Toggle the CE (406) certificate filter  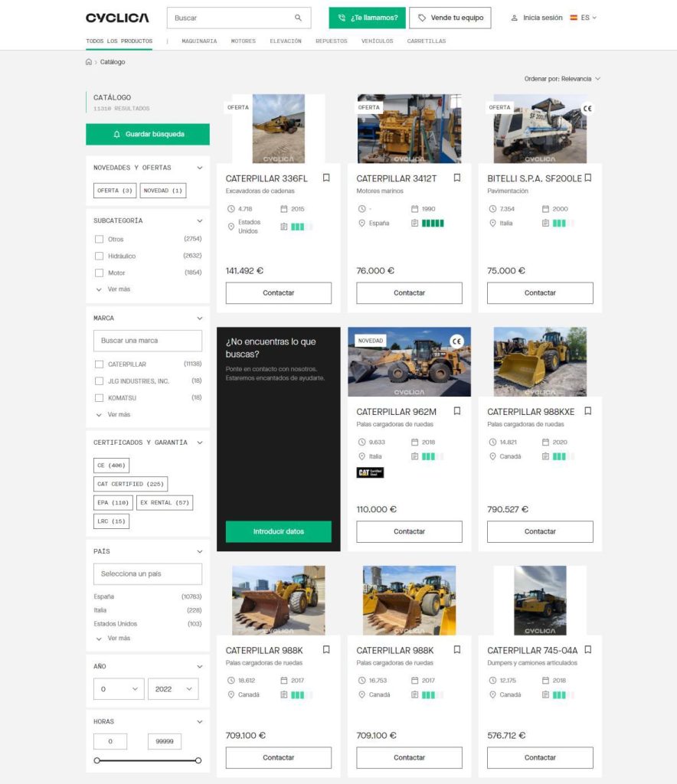click(112, 465)
